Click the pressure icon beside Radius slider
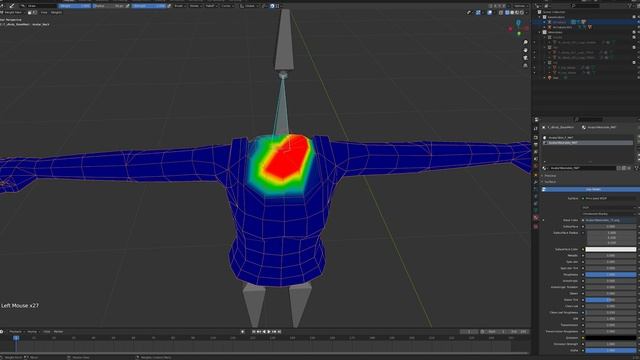The height and width of the screenshot is (360, 640). [128, 6]
